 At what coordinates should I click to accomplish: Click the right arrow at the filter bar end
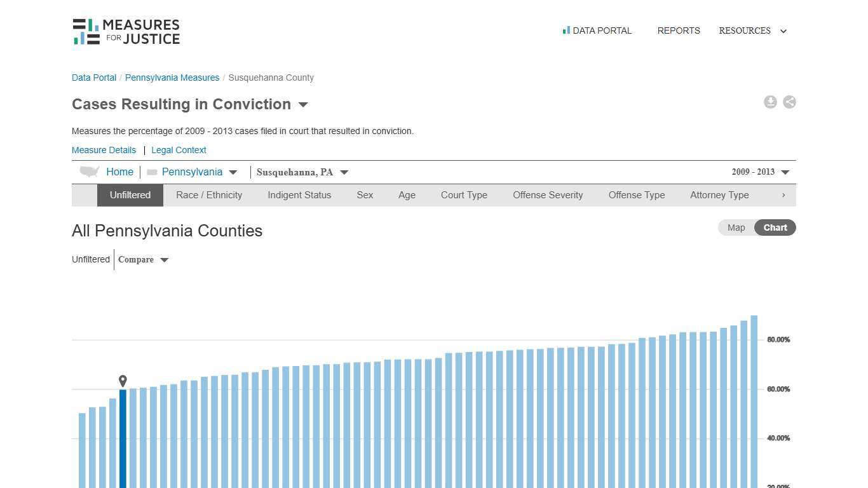click(783, 195)
